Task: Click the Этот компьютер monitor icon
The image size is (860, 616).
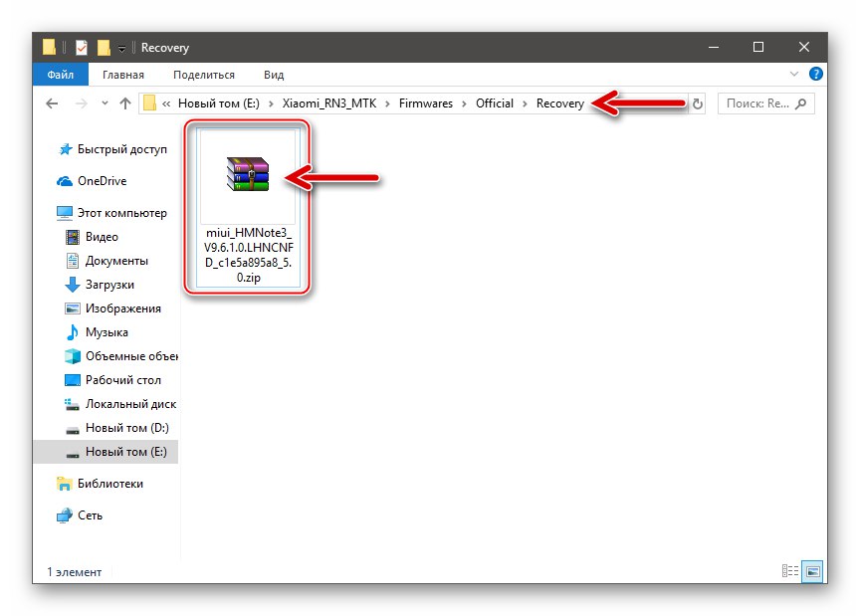Action: (x=64, y=213)
